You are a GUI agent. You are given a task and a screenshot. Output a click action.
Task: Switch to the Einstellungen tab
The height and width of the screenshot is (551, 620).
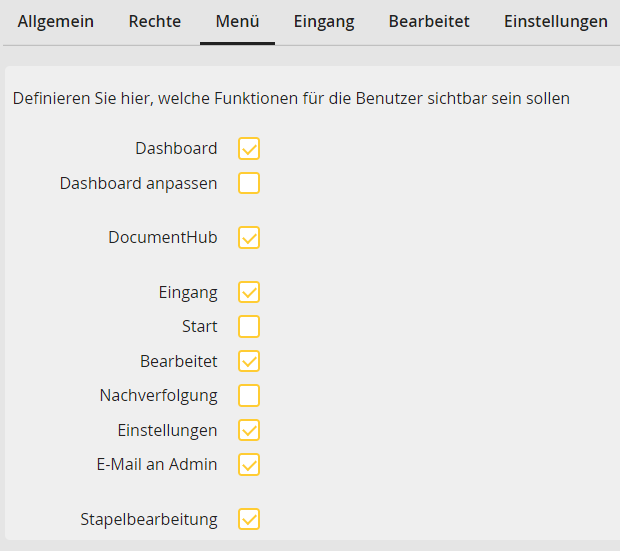click(x=555, y=21)
